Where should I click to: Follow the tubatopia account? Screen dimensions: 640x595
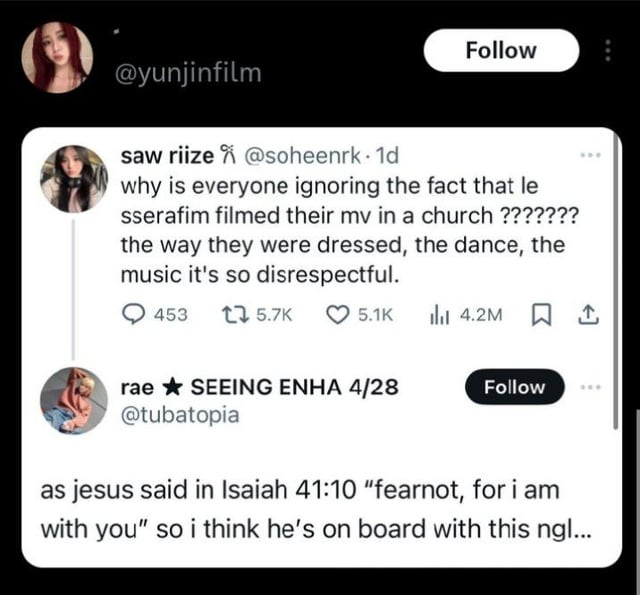[514, 387]
